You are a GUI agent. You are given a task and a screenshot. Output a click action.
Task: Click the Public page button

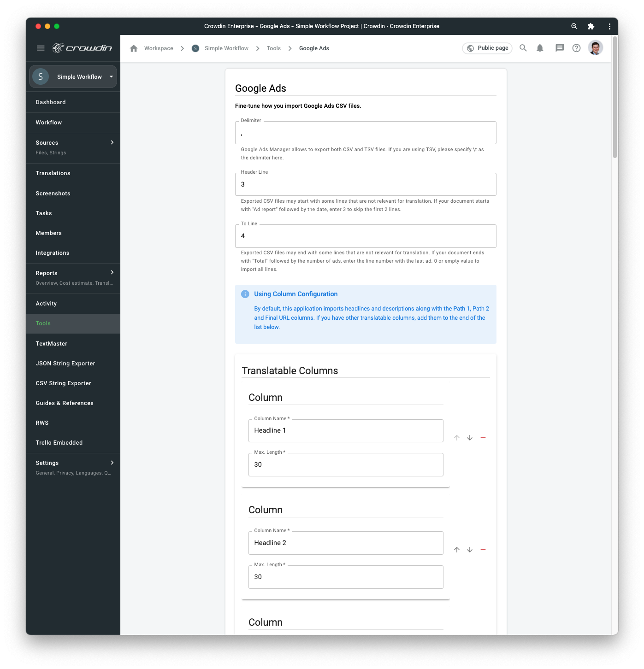point(487,48)
